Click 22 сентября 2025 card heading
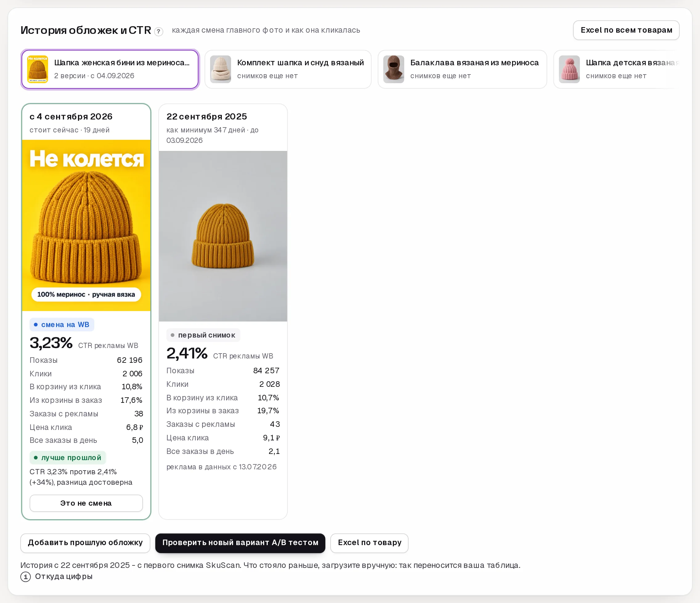This screenshot has height=603, width=700. [x=207, y=116]
